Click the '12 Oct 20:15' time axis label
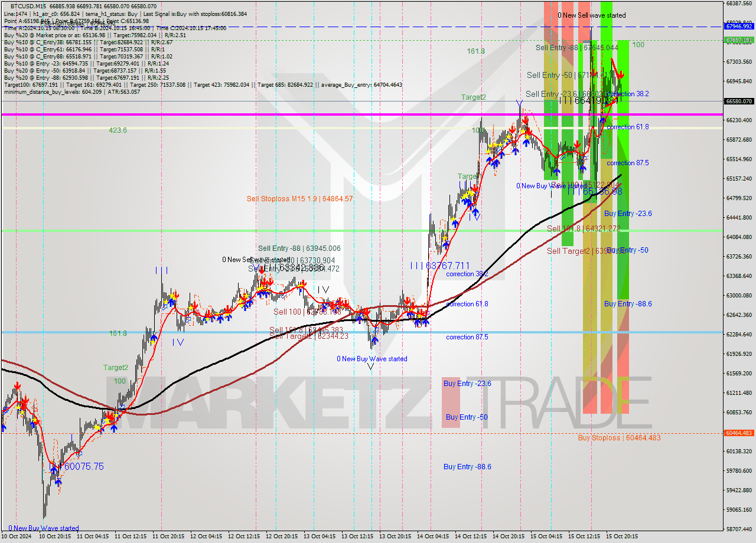The width and height of the screenshot is (756, 543). coord(282,537)
